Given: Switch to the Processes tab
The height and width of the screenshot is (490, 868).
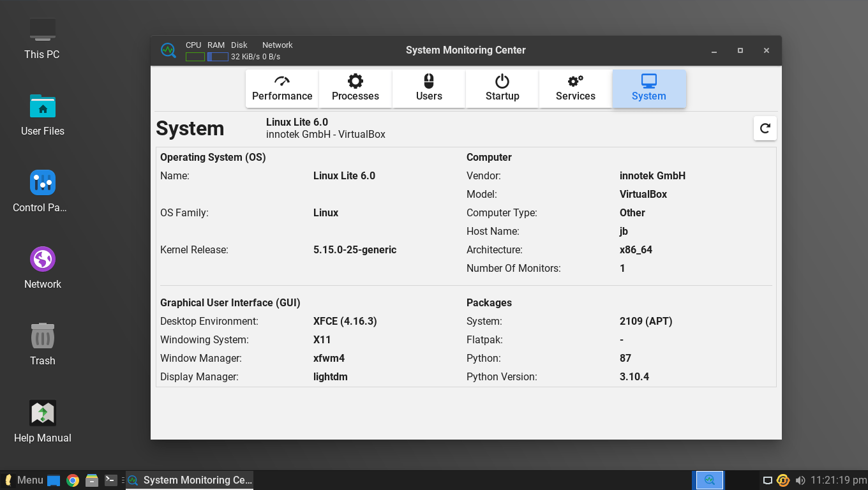Looking at the screenshot, I should tap(355, 89).
